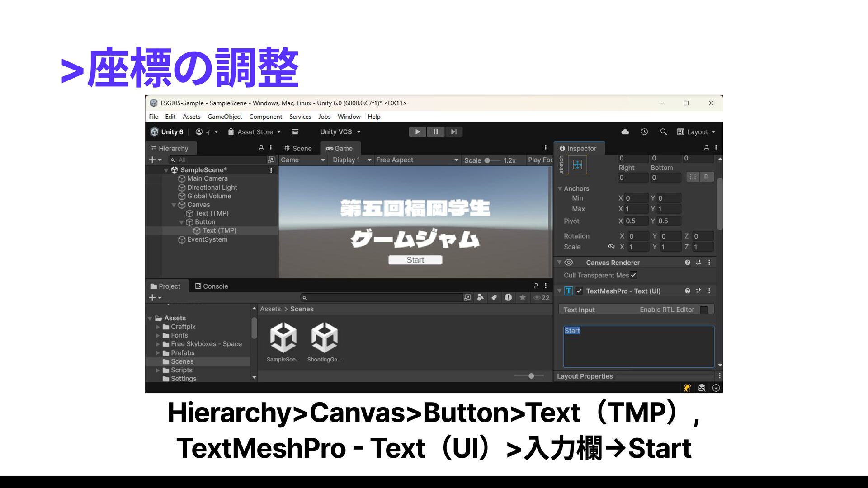
Task: Open the GameObject menu
Action: pos(224,117)
